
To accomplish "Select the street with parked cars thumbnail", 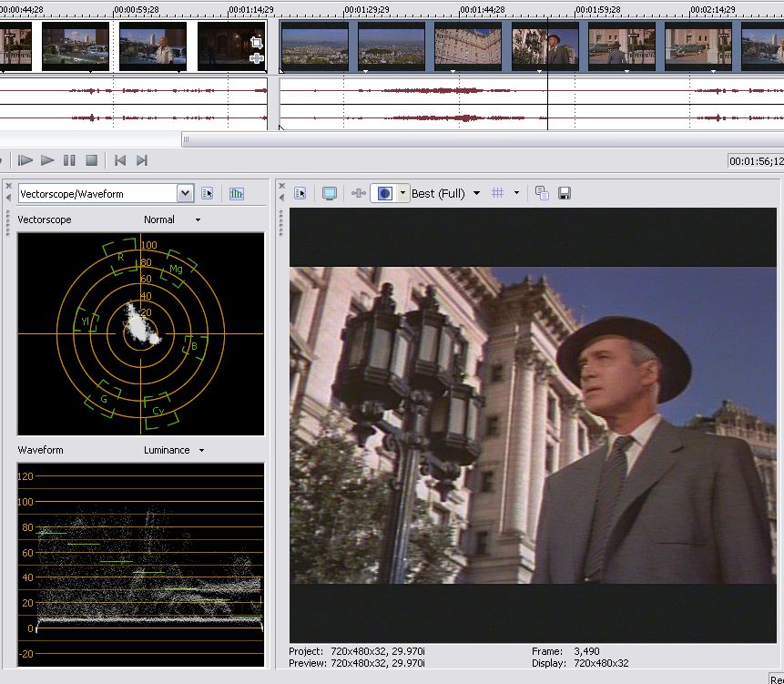I will tap(76, 46).
